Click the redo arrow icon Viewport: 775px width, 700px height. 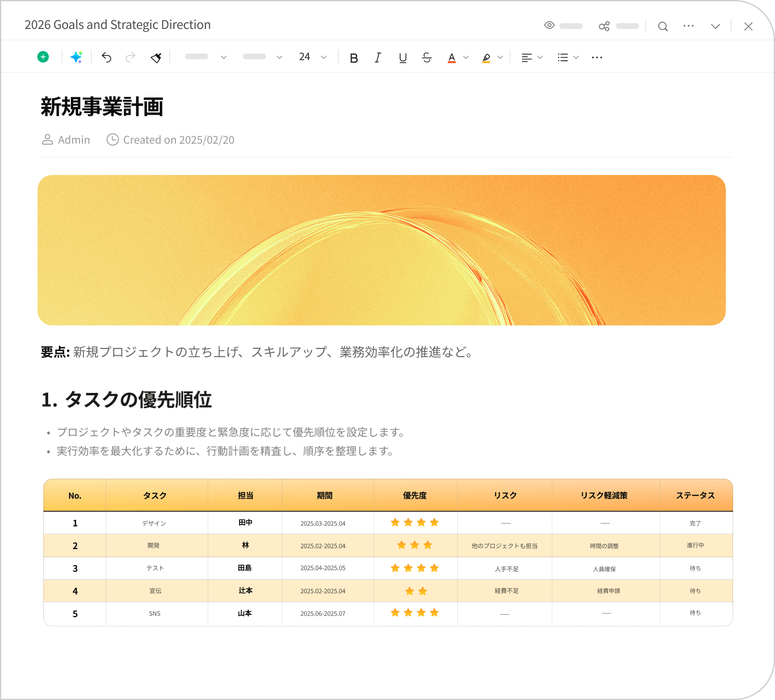(x=130, y=57)
